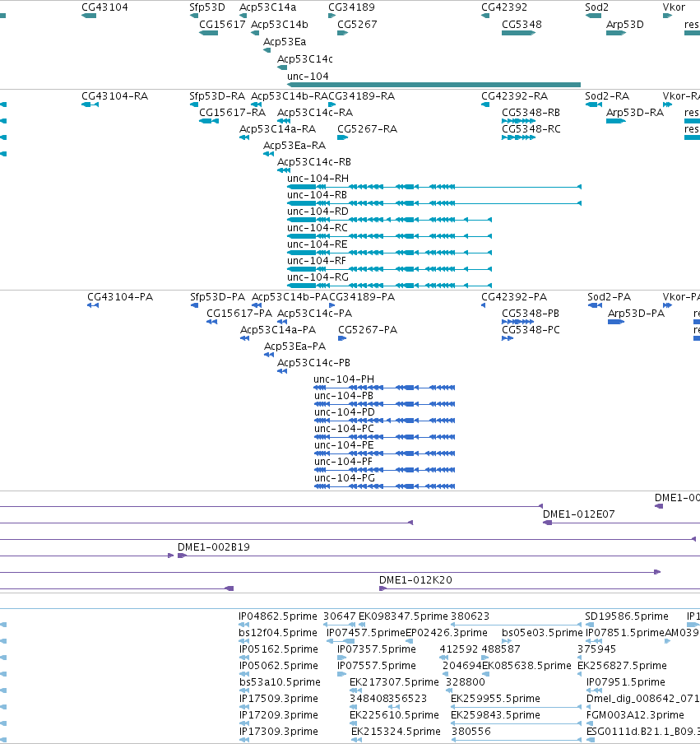Select the Sod2 gene label
Viewport: 700px width, 744px height.
(596, 7)
